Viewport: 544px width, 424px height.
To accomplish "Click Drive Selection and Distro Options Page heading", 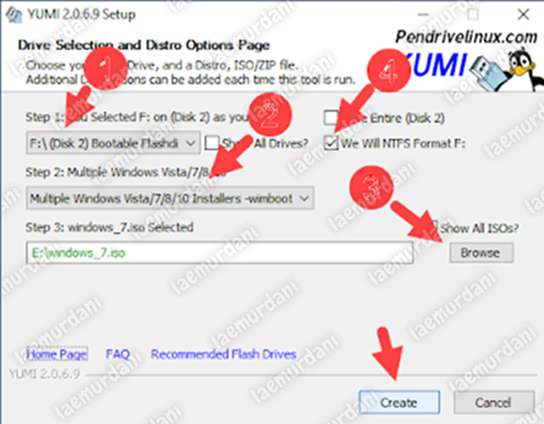I will pos(144,45).
